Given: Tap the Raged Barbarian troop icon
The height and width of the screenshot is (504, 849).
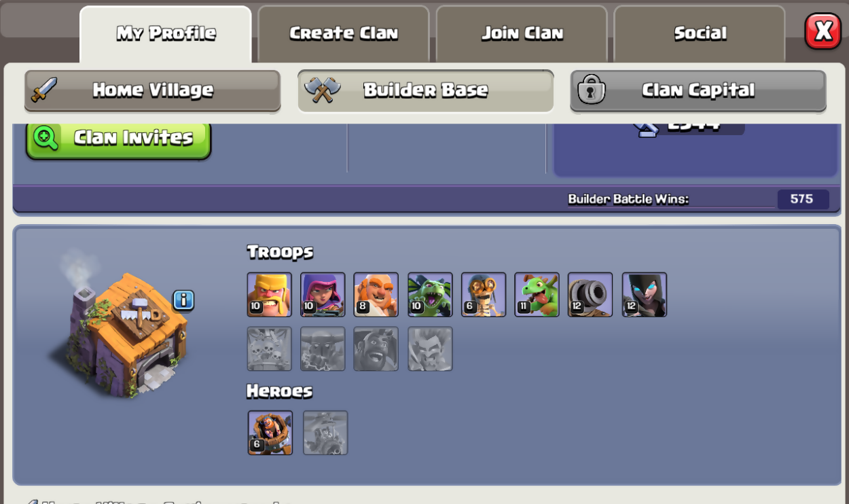Looking at the screenshot, I should tap(270, 295).
